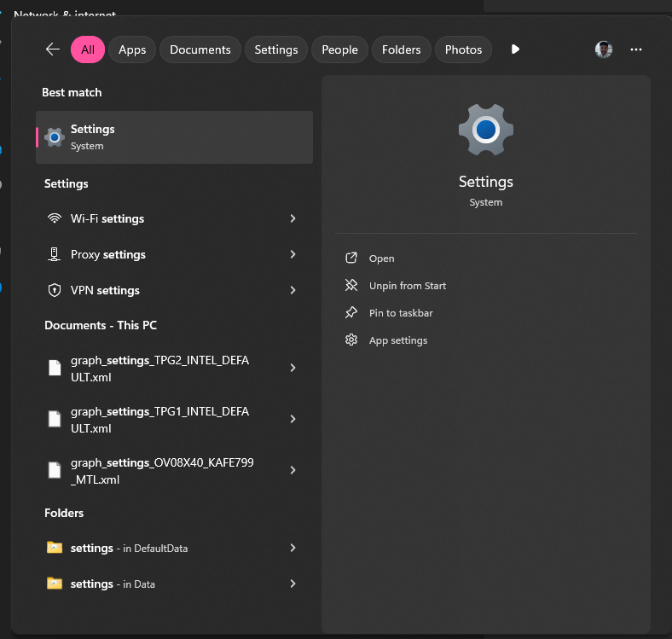Click the user profile avatar

(x=604, y=49)
